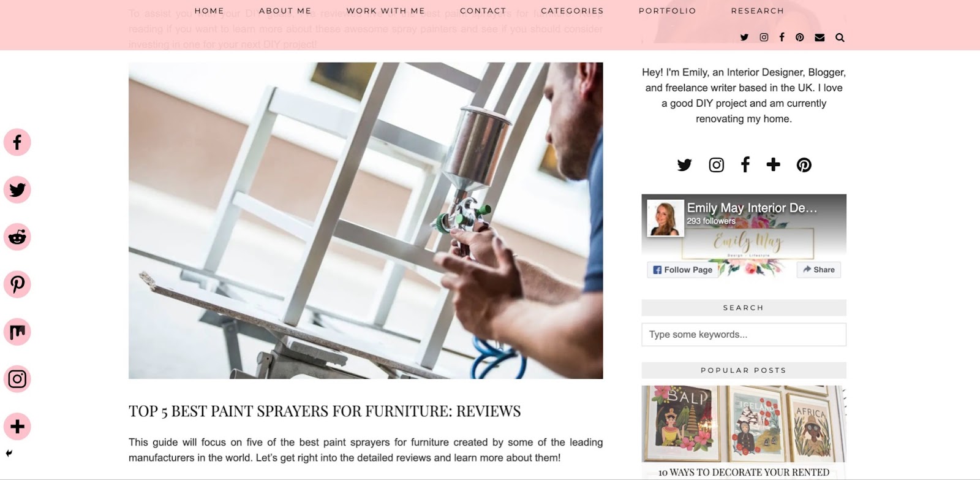Send email via header envelope icon

pos(820,37)
